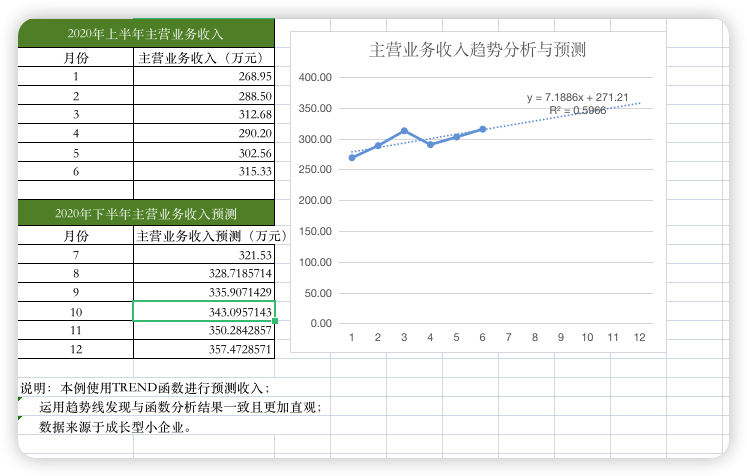The height and width of the screenshot is (476, 747).
Task: Click month cell '9' in forecast table
Action: [76, 292]
